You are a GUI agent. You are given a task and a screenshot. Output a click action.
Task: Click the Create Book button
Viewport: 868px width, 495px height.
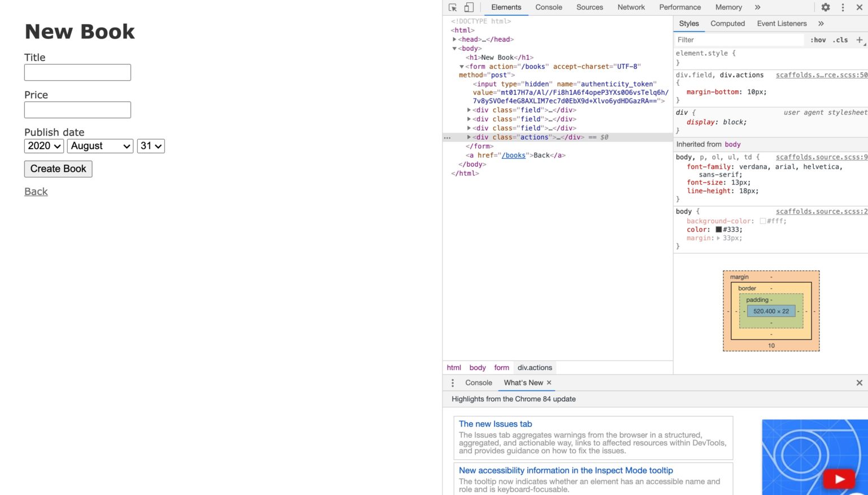58,168
